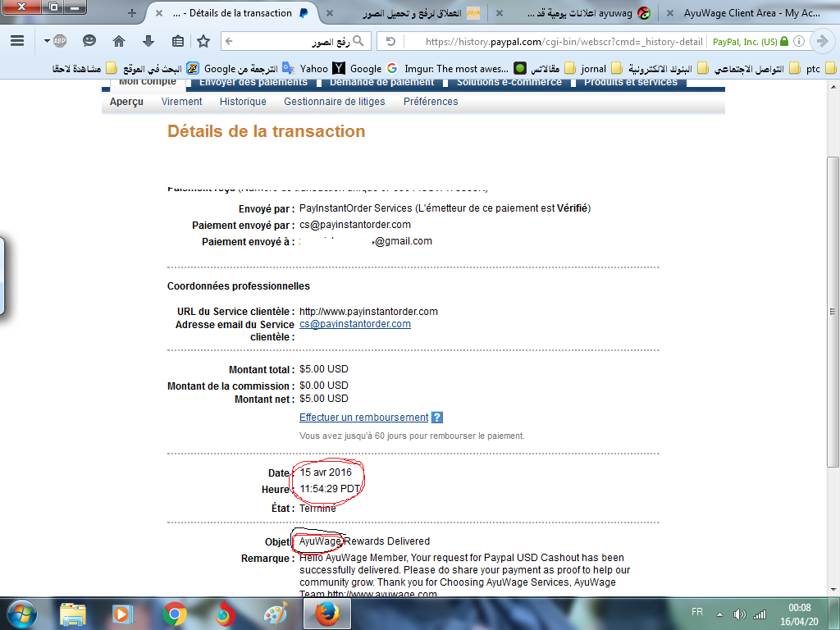Open the 'مقالاتس' bookmark folder

click(x=553, y=68)
